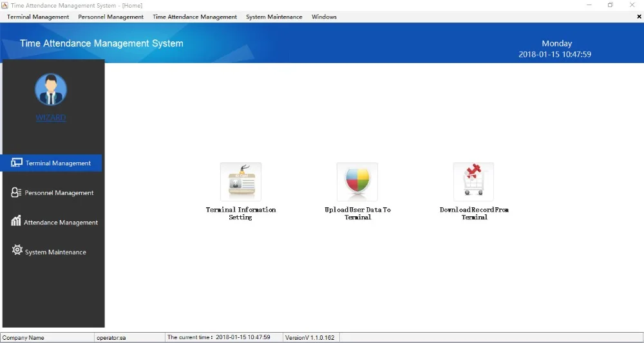Close the Home child window with the bold X button

(639, 17)
